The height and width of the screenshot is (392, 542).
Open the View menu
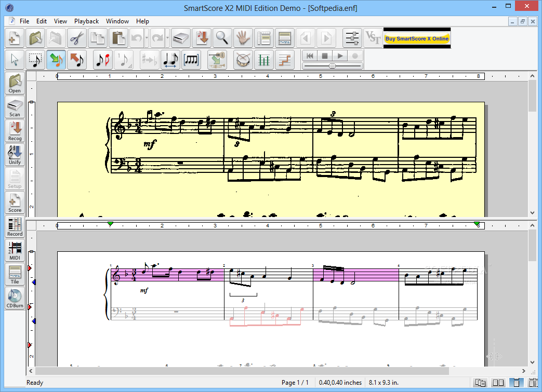[x=60, y=21]
